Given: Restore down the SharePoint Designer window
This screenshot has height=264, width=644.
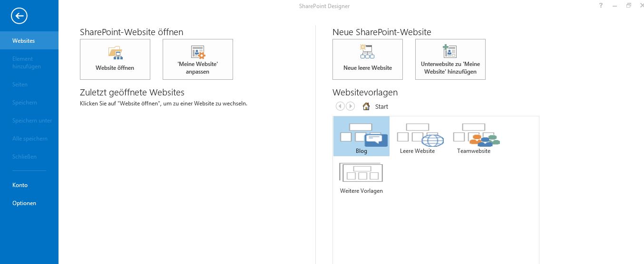Looking at the screenshot, I should (x=629, y=5).
